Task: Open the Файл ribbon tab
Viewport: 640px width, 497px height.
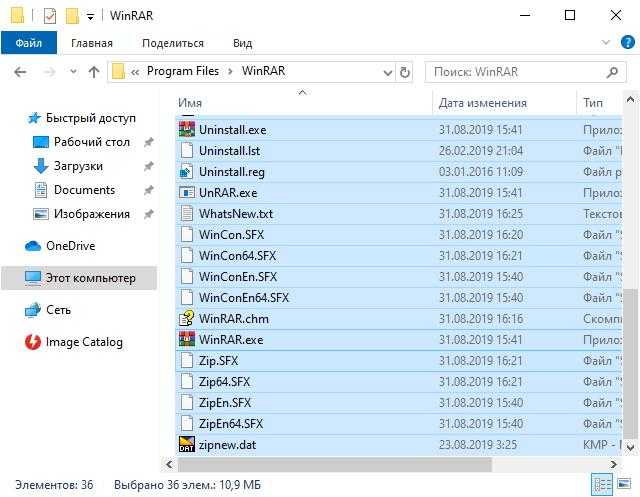Action: click(x=29, y=43)
